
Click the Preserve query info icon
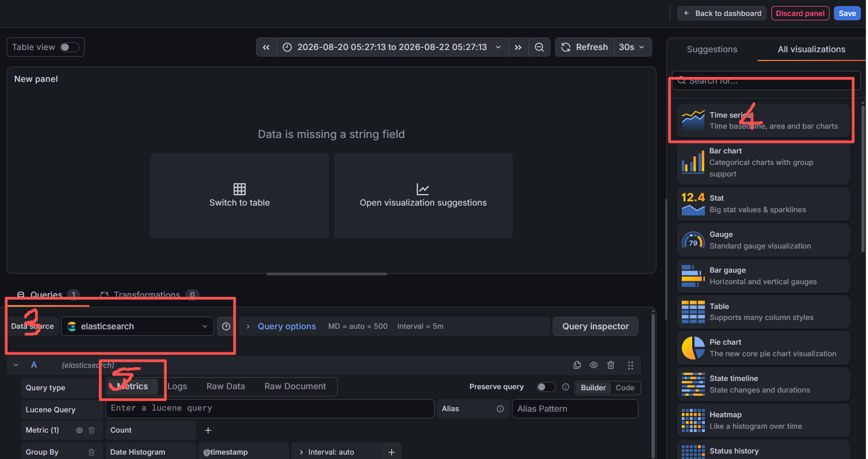tap(565, 387)
